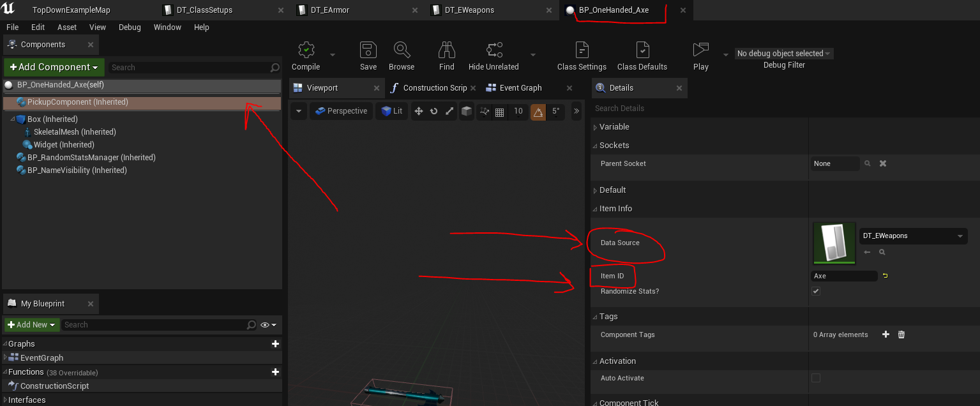Click the Add New button in My Blueprint
Screen dimensions: 980x406
pyautogui.click(x=32, y=325)
